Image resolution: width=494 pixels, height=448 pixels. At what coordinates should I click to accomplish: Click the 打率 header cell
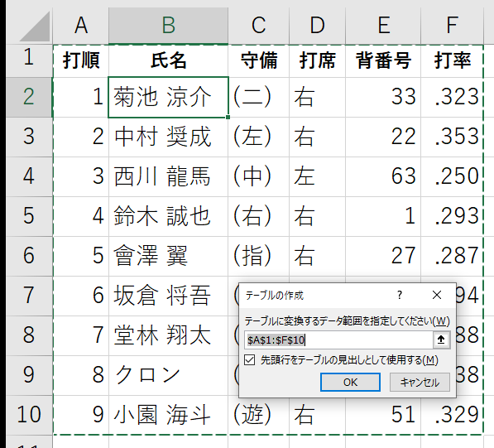pos(452,60)
